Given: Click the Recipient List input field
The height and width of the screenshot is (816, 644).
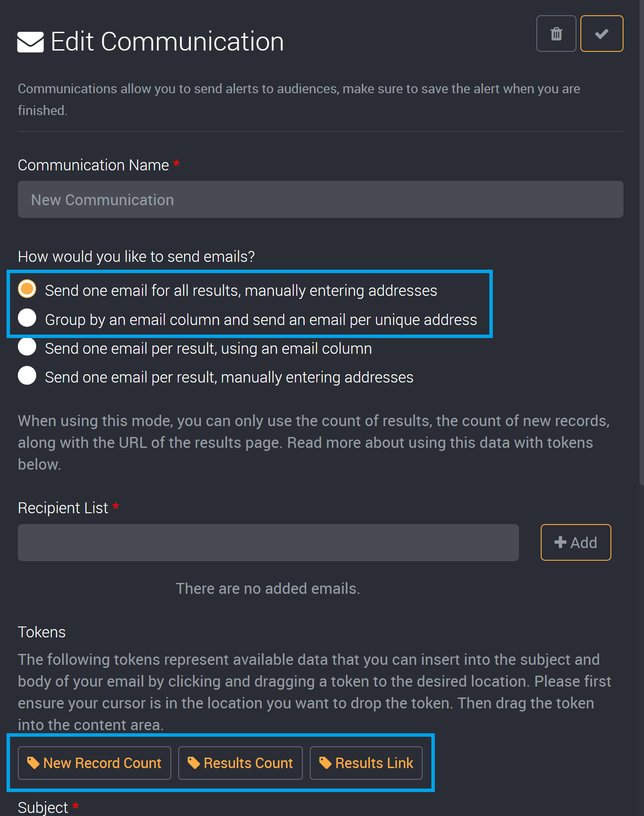Looking at the screenshot, I should (268, 542).
